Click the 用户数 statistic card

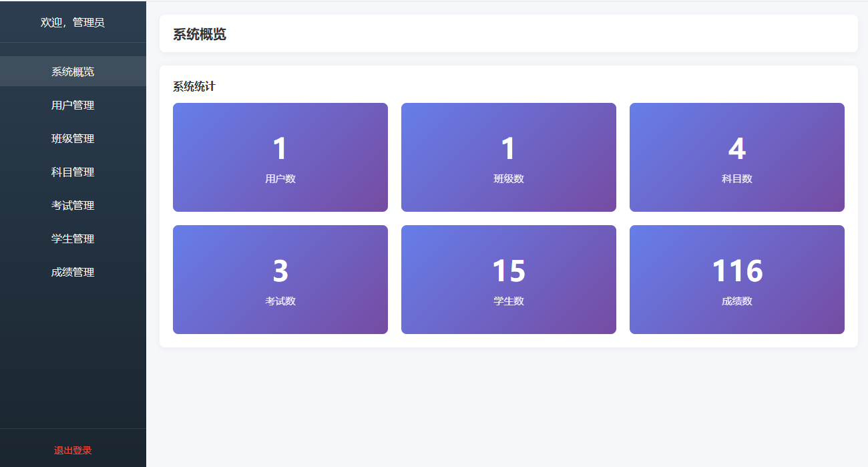(x=280, y=157)
